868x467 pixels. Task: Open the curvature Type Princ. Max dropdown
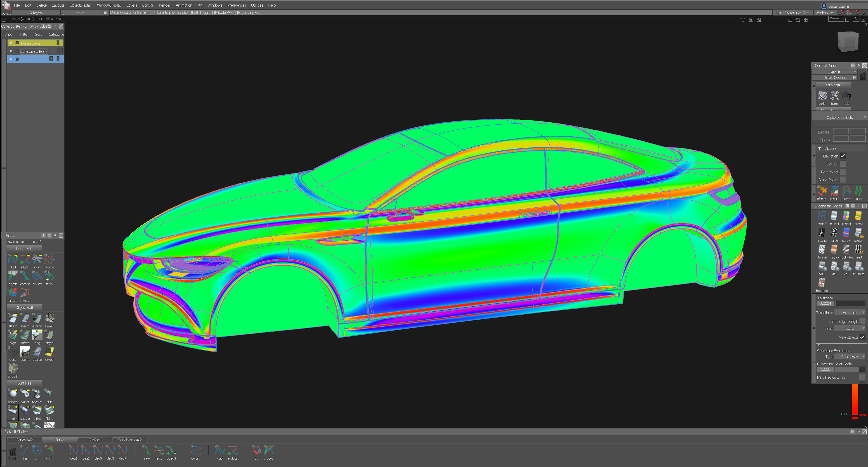850,357
